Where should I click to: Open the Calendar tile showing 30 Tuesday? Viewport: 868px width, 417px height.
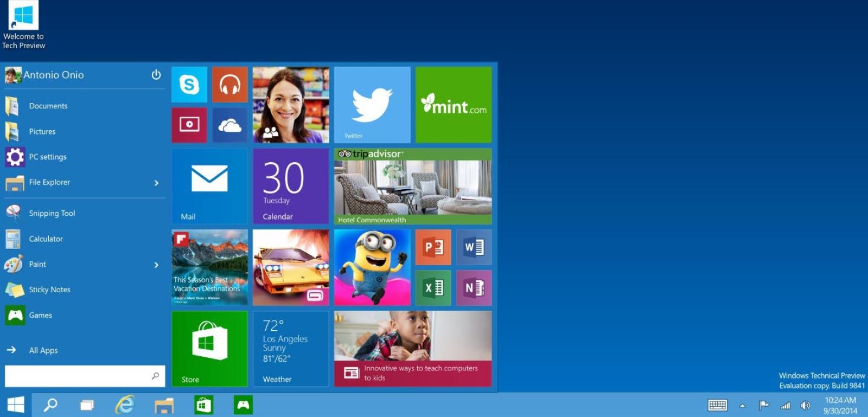point(291,186)
